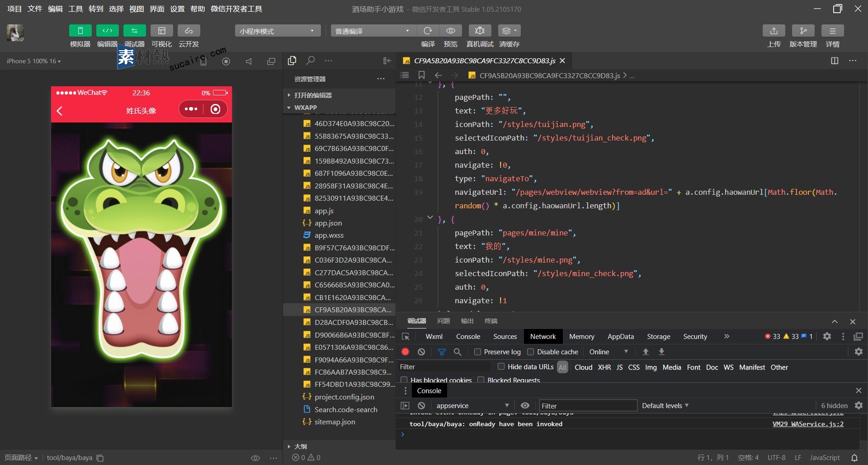Open the details menu icon

coord(832,31)
